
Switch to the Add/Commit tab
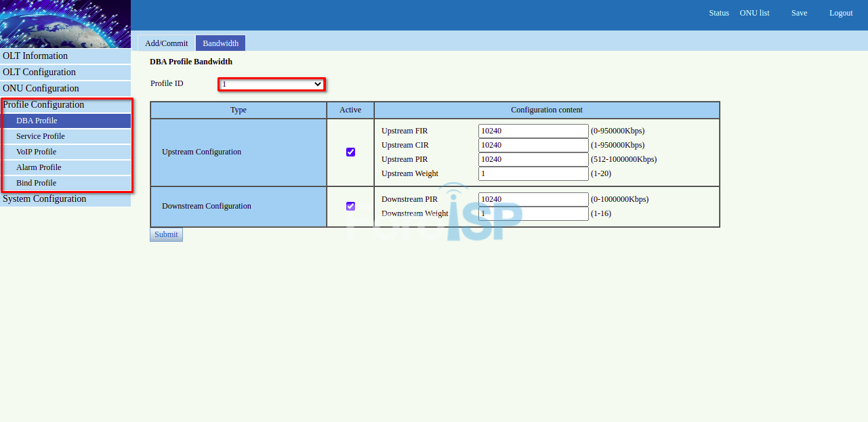click(166, 43)
